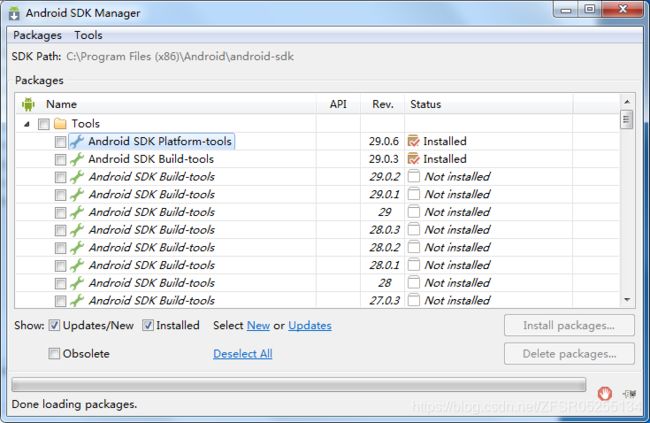Click the SDK path text field
Image resolution: width=650 pixels, height=423 pixels.
click(180, 56)
